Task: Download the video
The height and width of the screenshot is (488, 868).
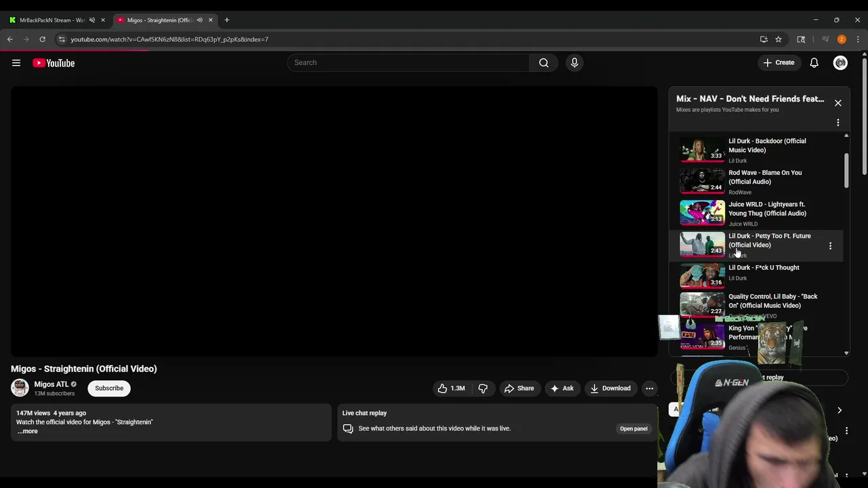Action: tap(610, 388)
